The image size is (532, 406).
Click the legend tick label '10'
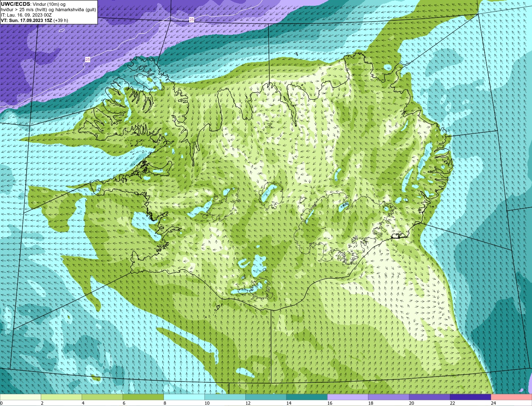[207, 403]
